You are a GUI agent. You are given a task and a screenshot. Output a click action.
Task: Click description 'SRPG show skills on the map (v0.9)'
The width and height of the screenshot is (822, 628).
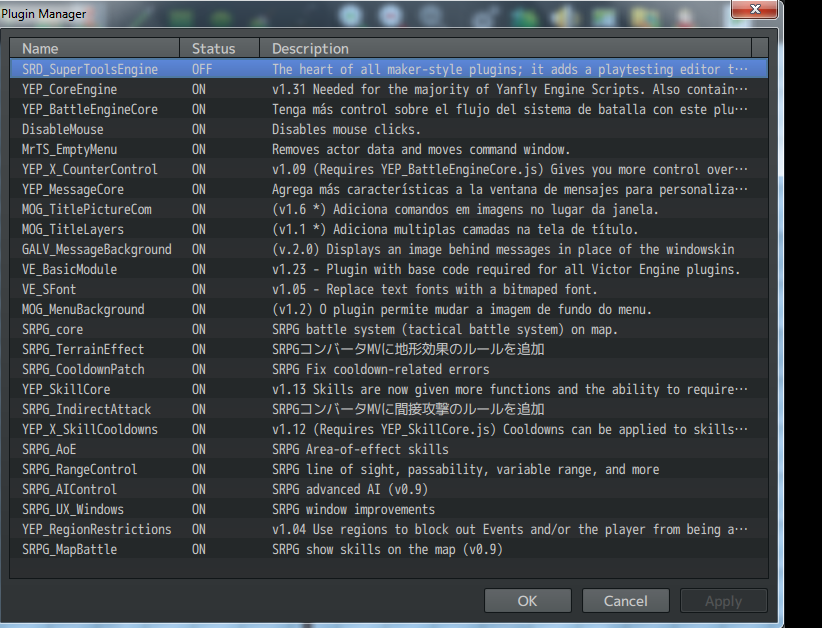pos(387,549)
